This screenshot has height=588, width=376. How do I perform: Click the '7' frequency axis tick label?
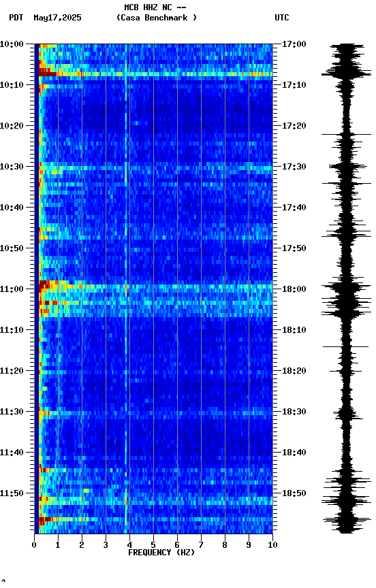(x=201, y=545)
